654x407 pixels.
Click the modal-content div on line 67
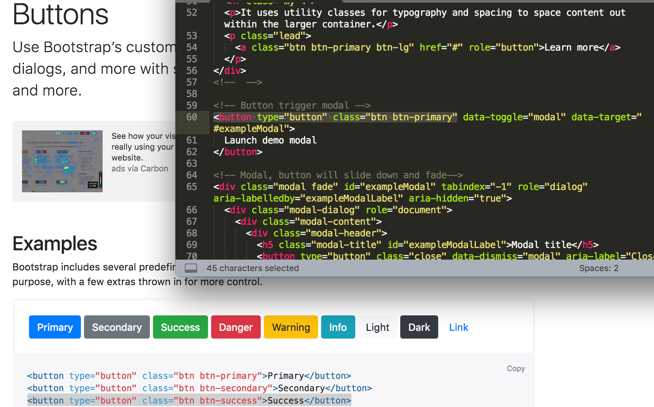308,221
